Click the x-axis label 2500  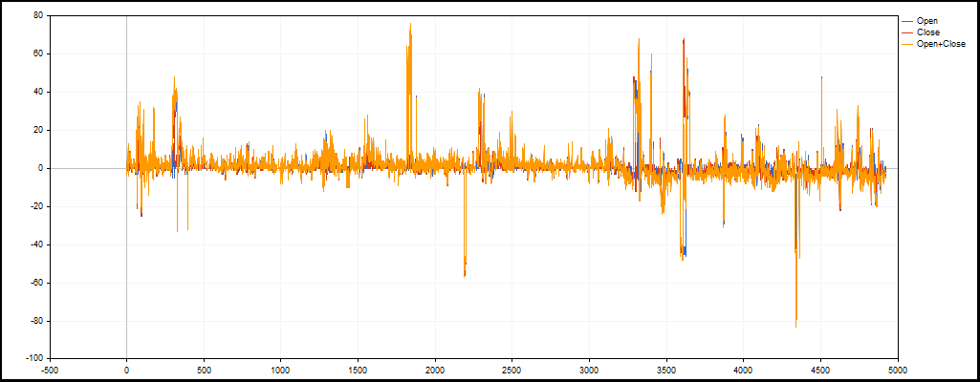pos(512,370)
